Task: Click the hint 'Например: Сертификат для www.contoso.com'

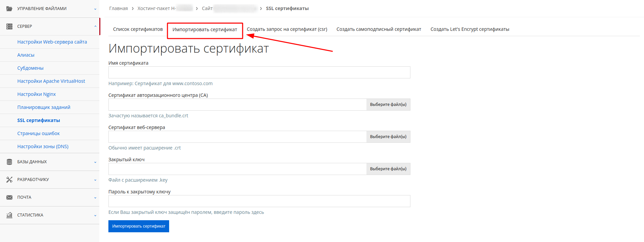Action: click(x=160, y=83)
